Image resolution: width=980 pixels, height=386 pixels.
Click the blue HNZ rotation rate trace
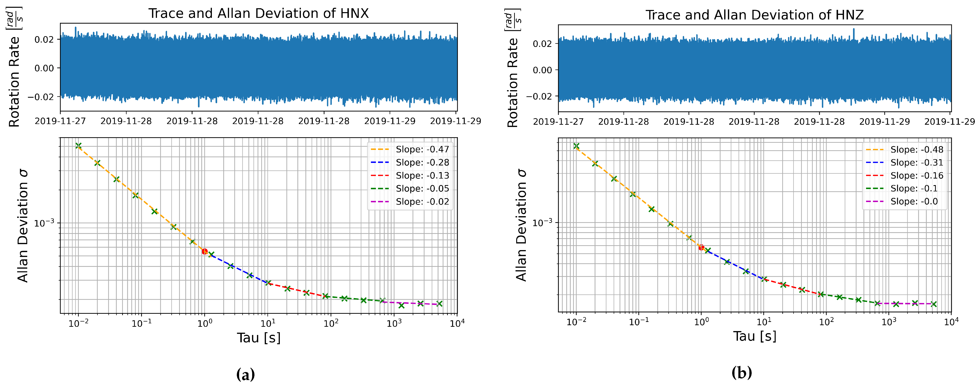tap(755, 69)
